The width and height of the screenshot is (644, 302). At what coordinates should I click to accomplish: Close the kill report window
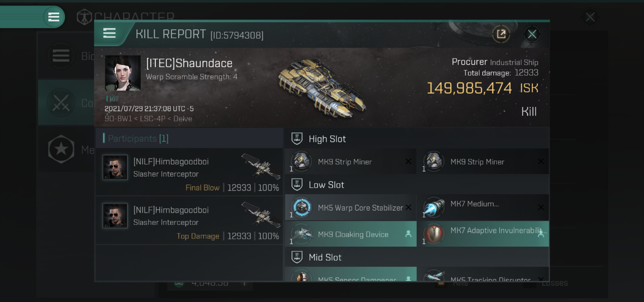point(532,34)
